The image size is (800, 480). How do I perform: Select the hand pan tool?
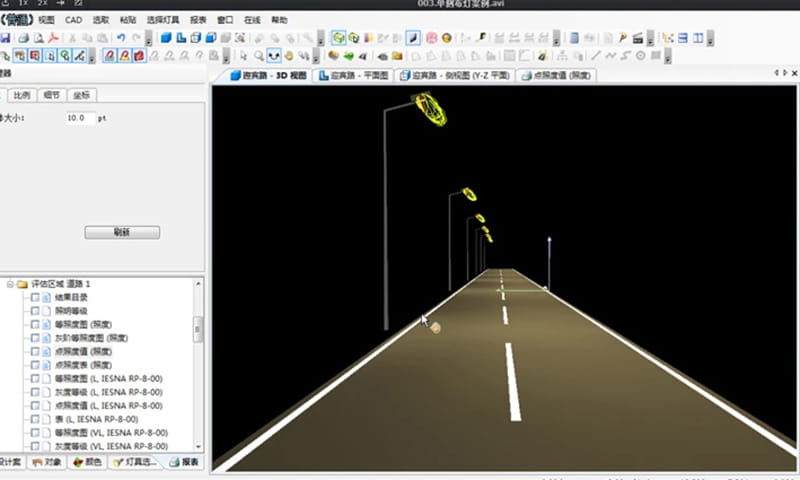tap(289, 56)
